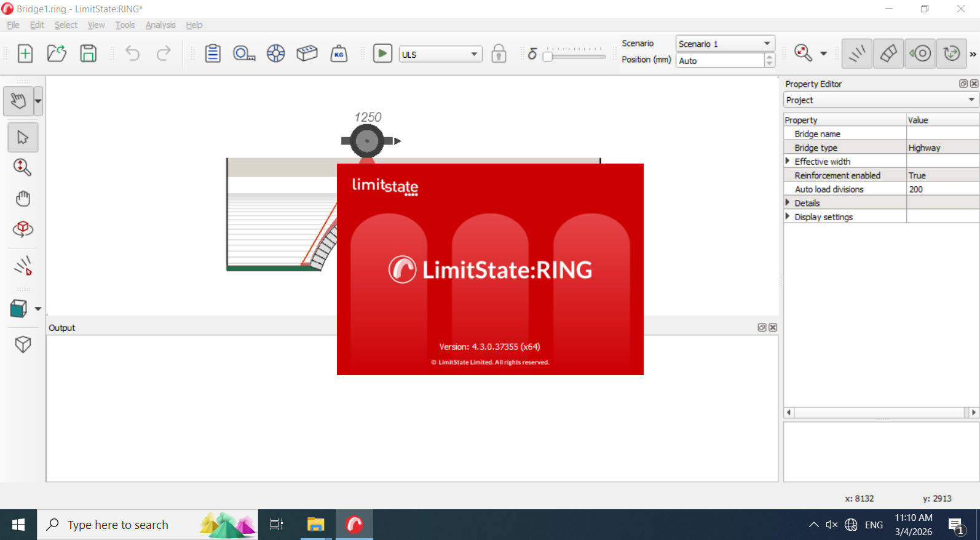Open the File menu

pyautogui.click(x=13, y=25)
